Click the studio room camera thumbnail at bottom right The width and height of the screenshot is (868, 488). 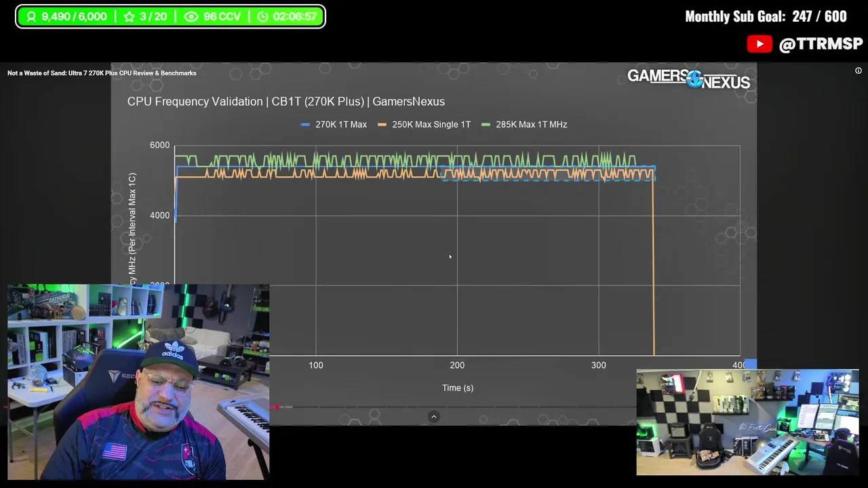(x=747, y=422)
